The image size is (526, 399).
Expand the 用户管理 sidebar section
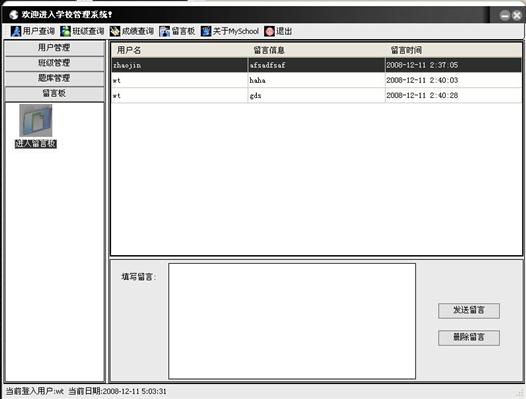point(54,48)
